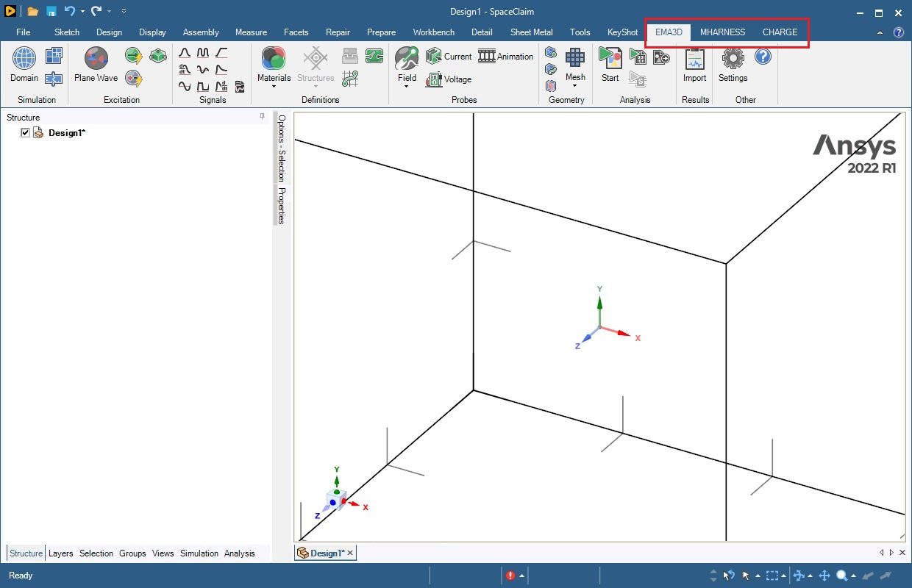Switch to the Groups panel tab
Viewport: 912px width, 588px height.
click(132, 553)
